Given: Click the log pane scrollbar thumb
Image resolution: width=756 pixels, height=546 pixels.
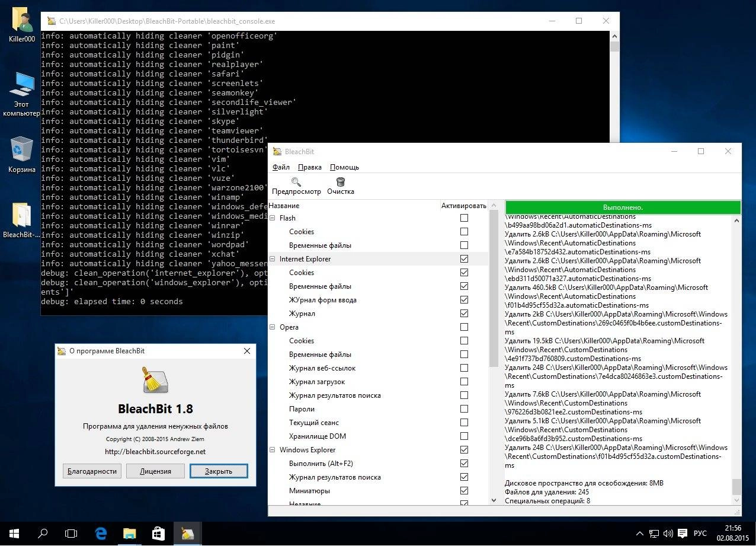Looking at the screenshot, I should coord(736,487).
